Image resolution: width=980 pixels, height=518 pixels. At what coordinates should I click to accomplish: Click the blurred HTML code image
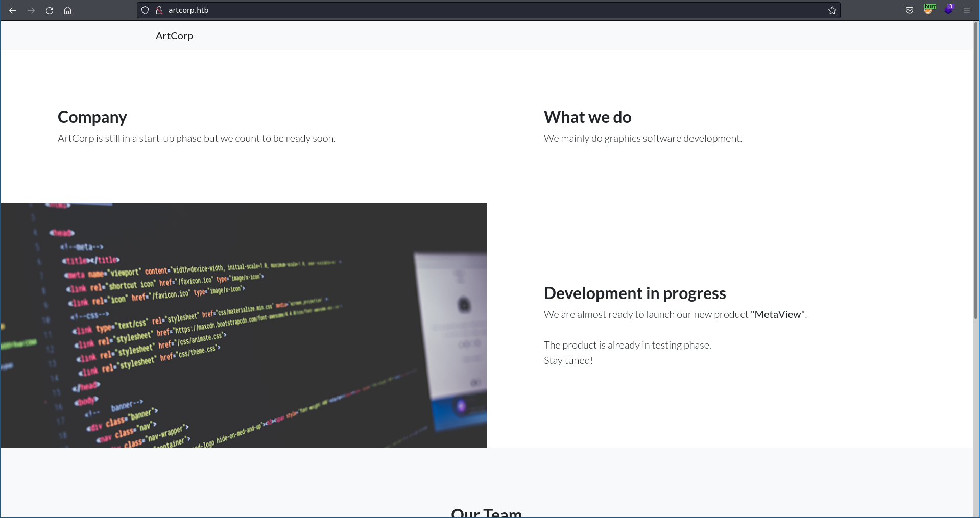(x=243, y=325)
